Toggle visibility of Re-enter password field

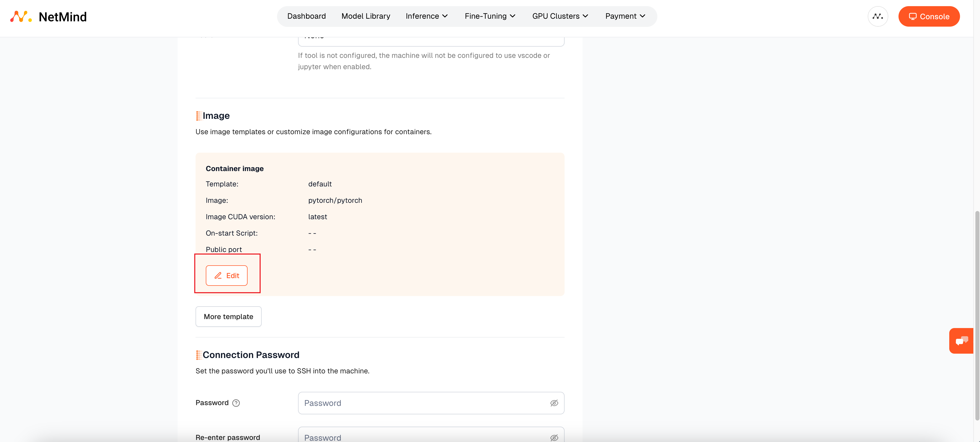[x=554, y=437]
